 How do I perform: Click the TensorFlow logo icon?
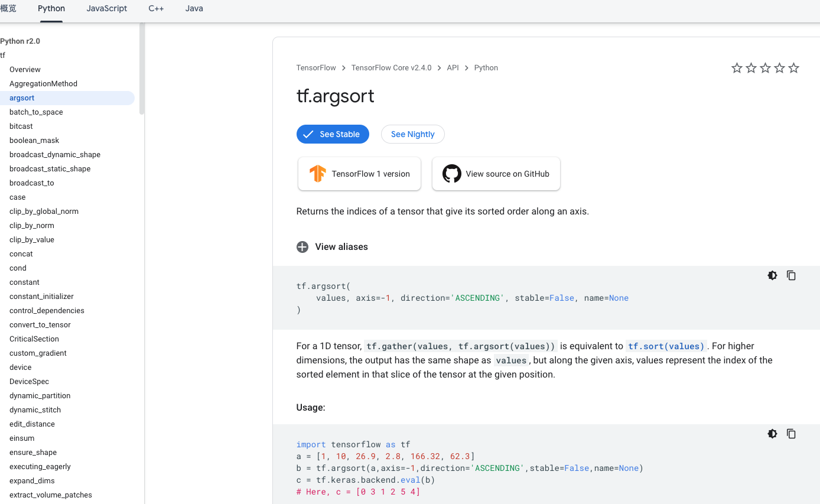click(x=318, y=174)
